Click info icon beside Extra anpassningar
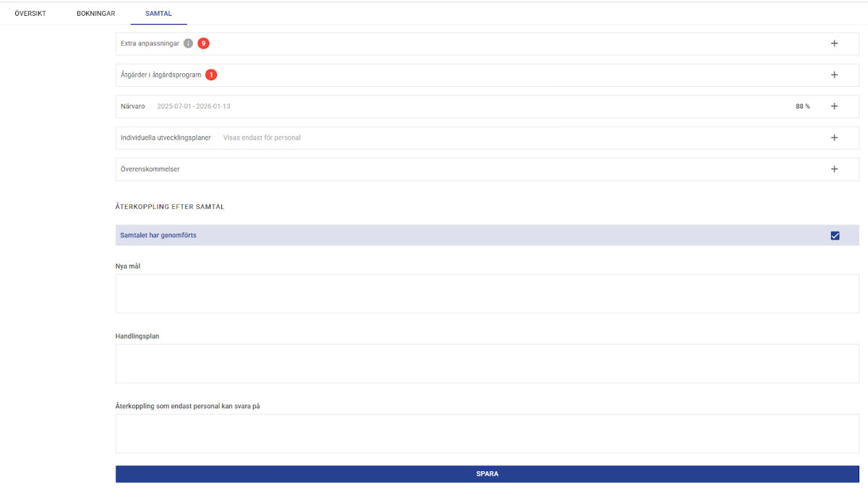 pyautogui.click(x=188, y=43)
